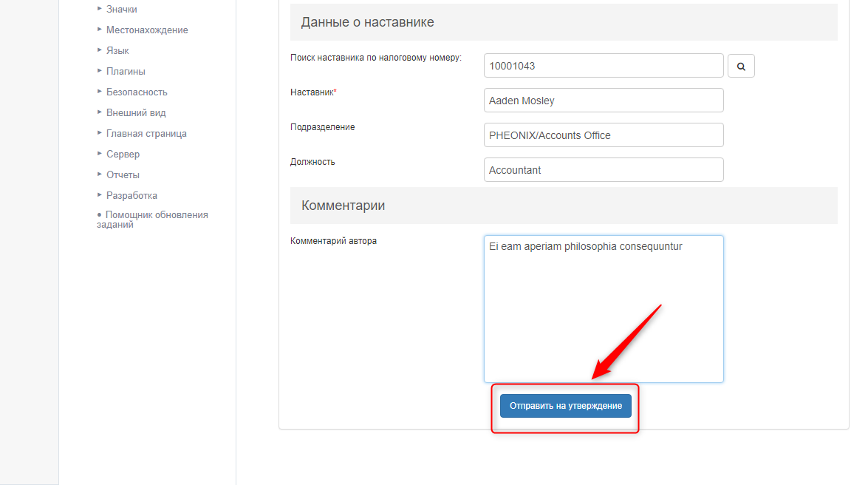Click the Комментарий автора label
The height and width of the screenshot is (485, 868).
(x=333, y=241)
